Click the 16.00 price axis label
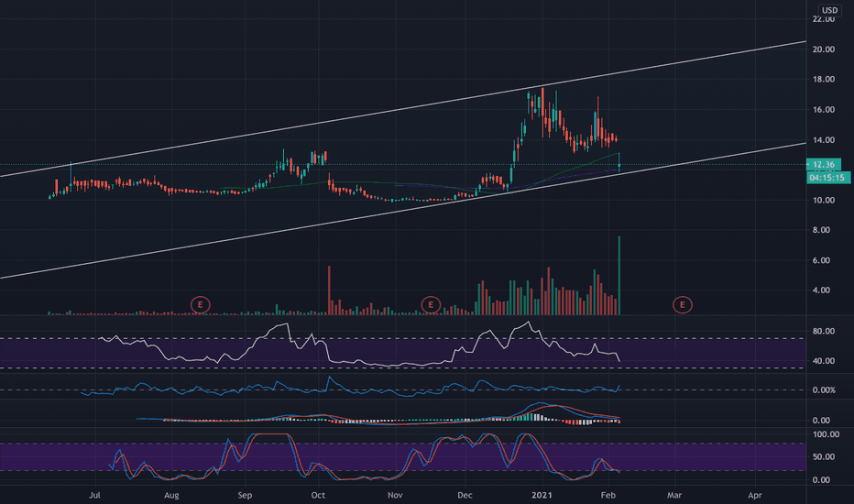 [x=824, y=110]
